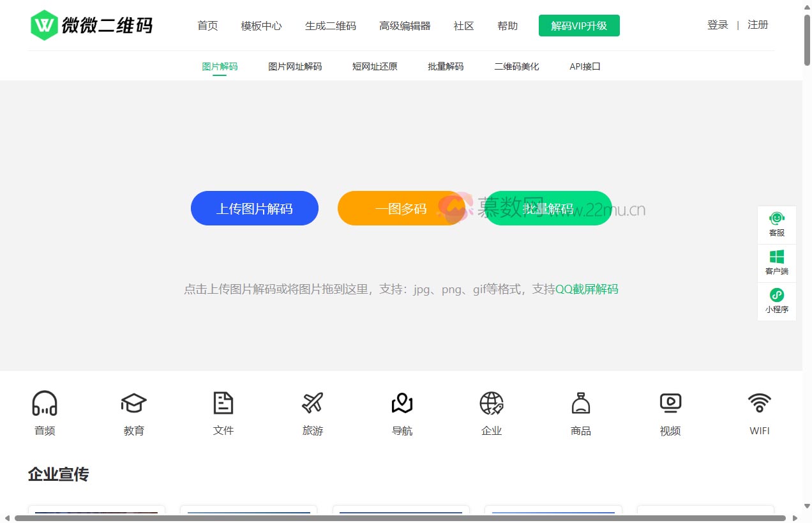
Task: Switch to the 短网址还原 tab
Action: click(x=374, y=66)
